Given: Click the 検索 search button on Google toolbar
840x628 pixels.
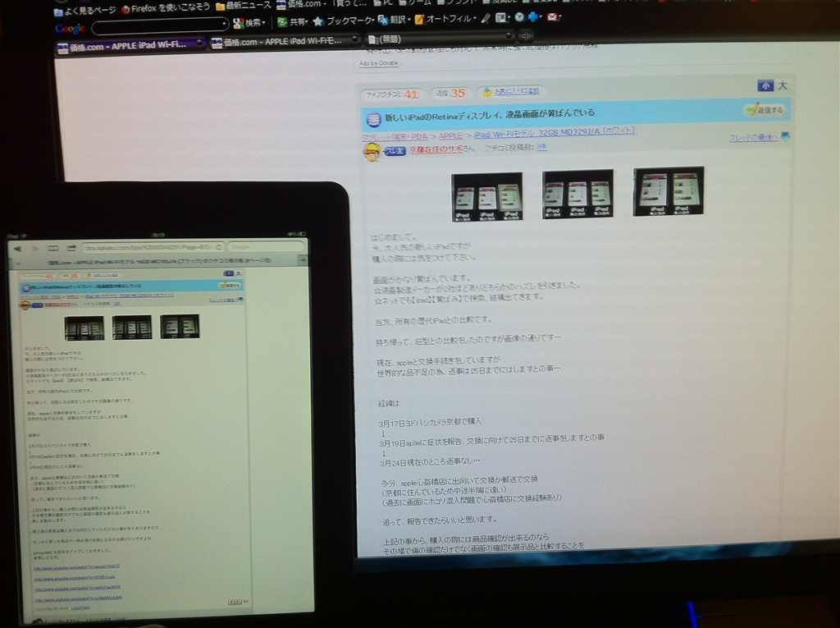Looking at the screenshot, I should [246, 22].
